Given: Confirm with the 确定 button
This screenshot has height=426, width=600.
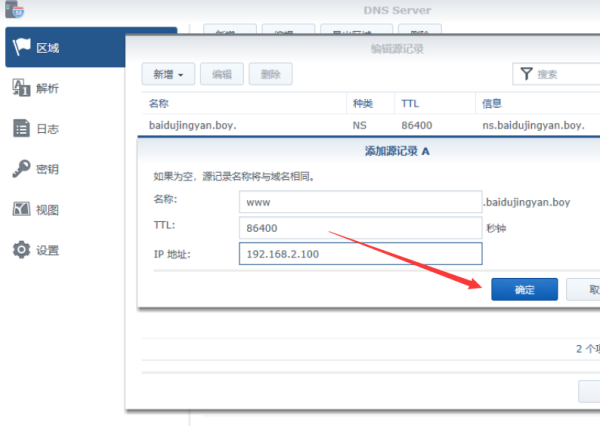Looking at the screenshot, I should point(524,289).
